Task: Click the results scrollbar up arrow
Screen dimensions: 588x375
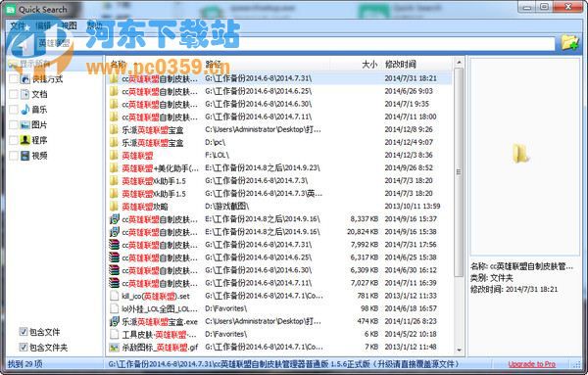Action: tap(459, 62)
